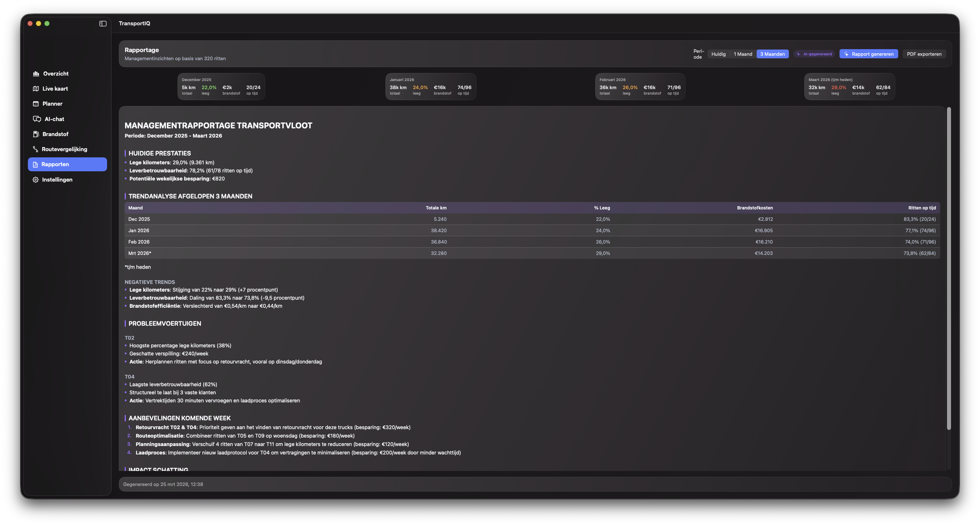The image size is (980, 526).
Task: Expand the December 2025 summary card
Action: (221, 87)
